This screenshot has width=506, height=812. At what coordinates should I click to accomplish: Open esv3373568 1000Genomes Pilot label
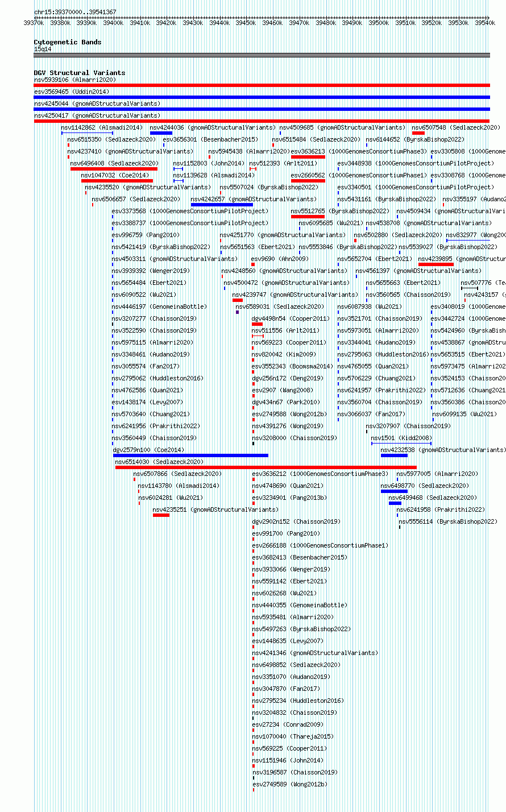190,211
